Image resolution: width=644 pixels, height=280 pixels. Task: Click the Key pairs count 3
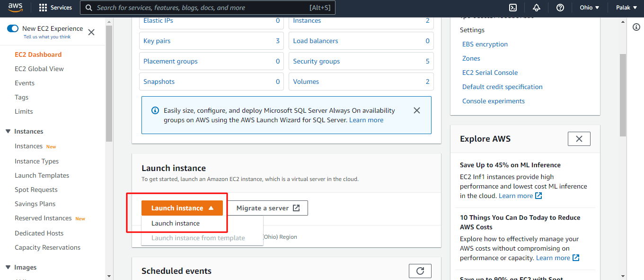(278, 41)
